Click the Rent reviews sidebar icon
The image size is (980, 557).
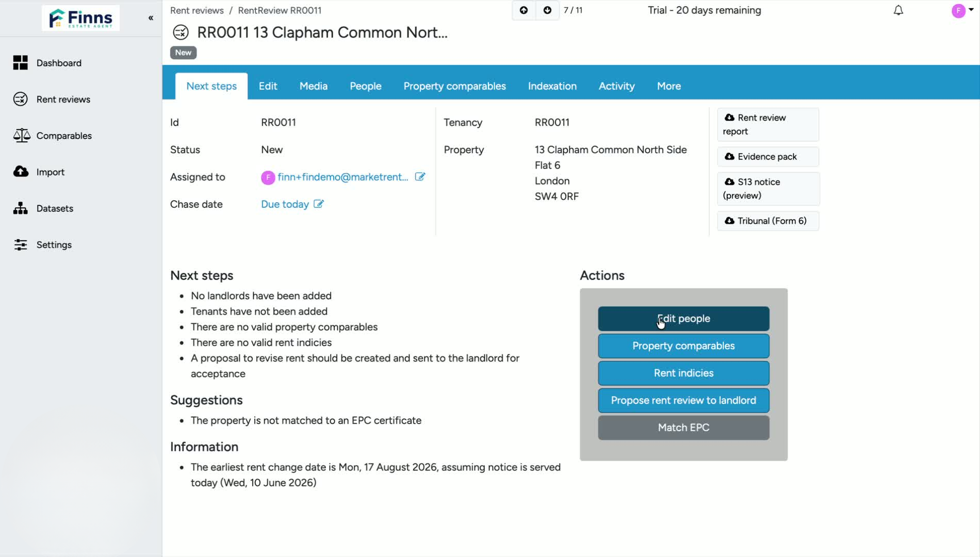(21, 99)
